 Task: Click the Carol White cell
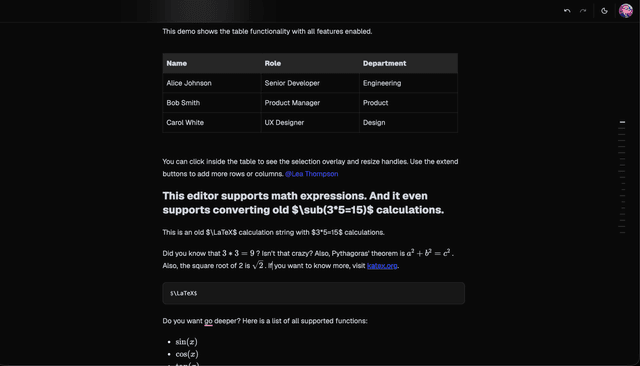[212, 122]
